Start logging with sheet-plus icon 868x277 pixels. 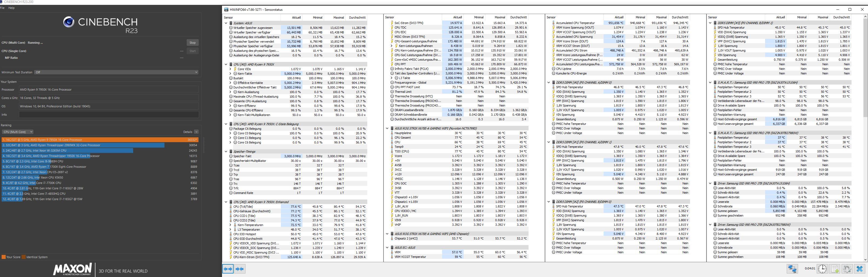835,269
